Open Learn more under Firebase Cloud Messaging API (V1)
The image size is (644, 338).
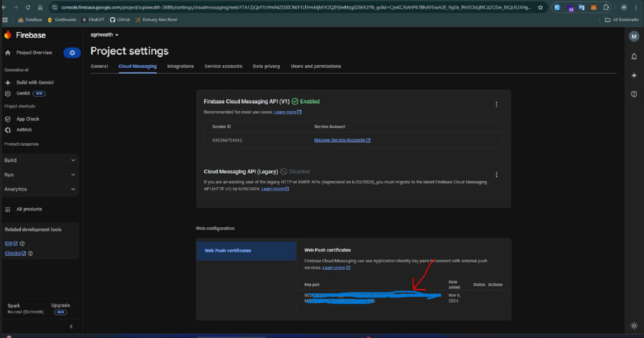(x=288, y=112)
